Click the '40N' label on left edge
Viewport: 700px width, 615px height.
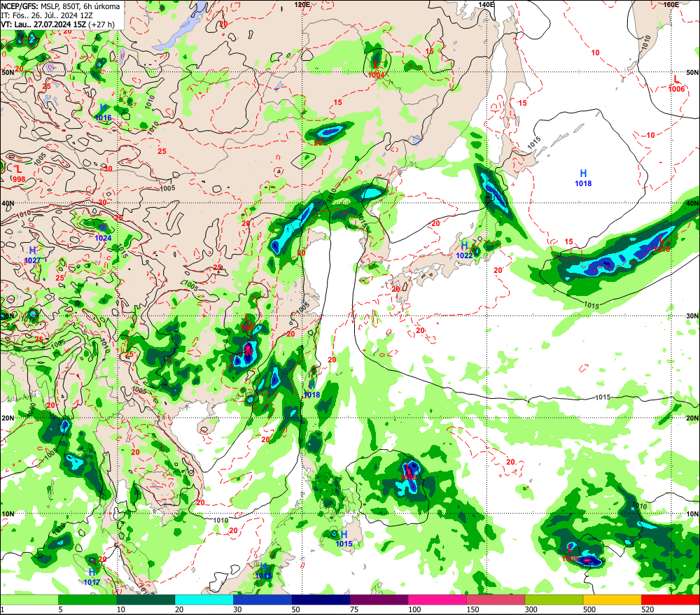coord(8,204)
